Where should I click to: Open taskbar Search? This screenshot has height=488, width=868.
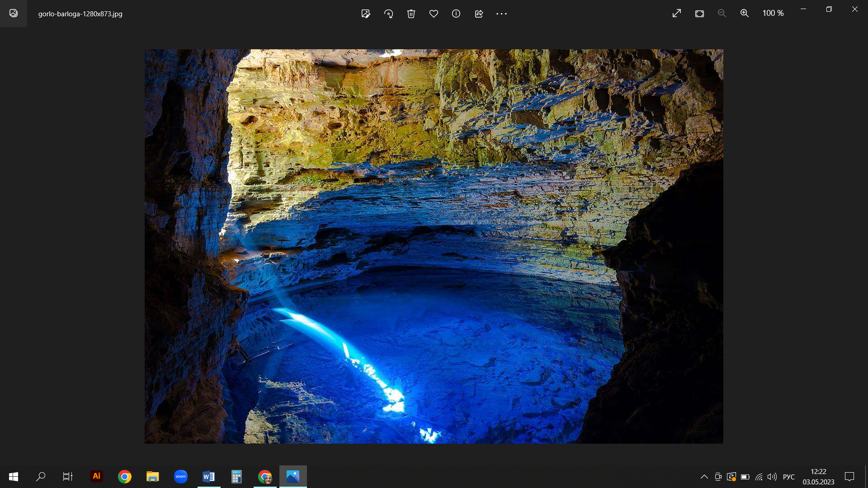41,477
